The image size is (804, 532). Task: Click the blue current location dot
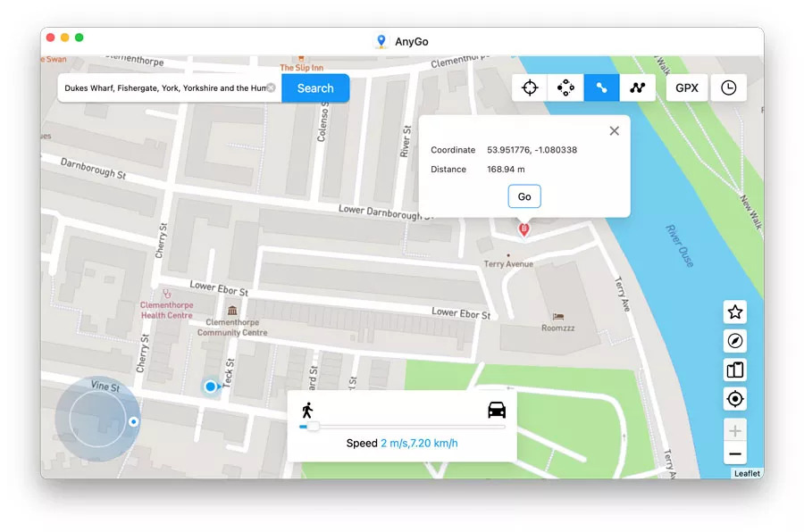[x=210, y=387]
